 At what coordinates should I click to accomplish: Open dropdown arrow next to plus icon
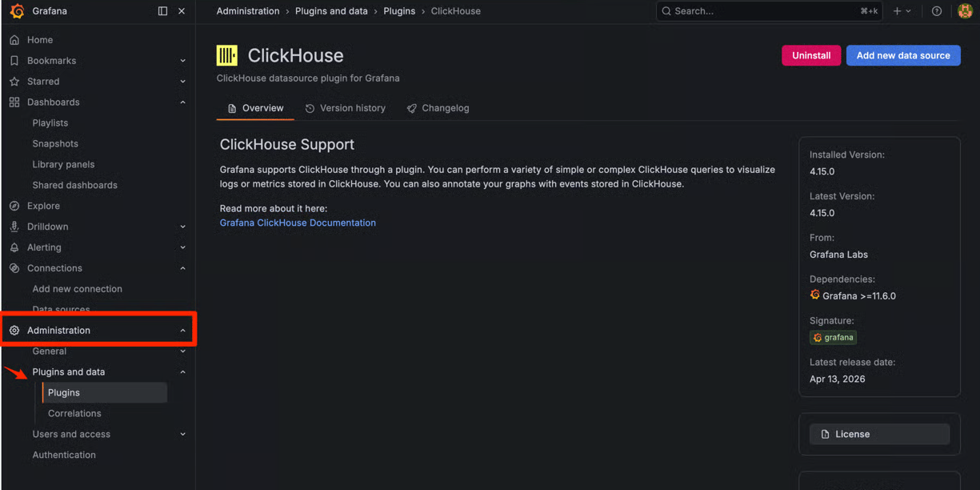pyautogui.click(x=908, y=11)
